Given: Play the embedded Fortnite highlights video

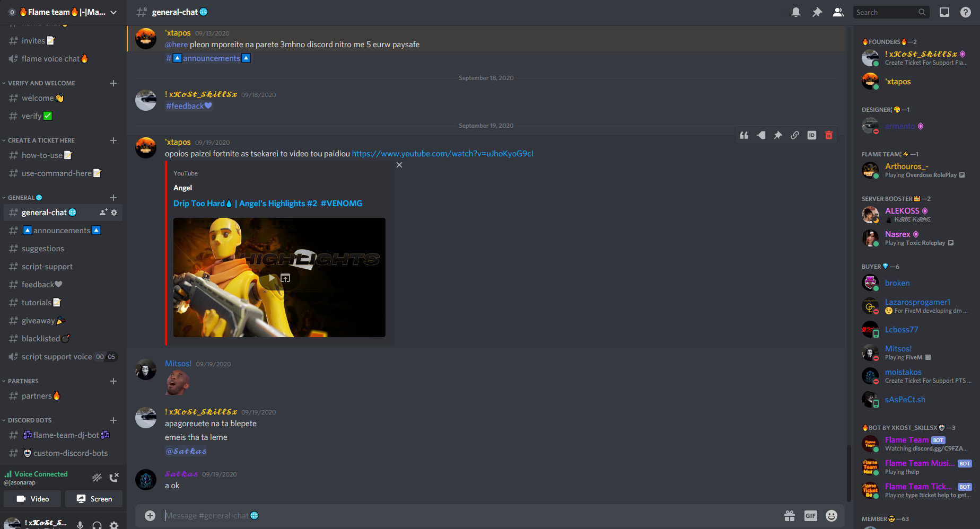Looking at the screenshot, I should click(x=272, y=277).
